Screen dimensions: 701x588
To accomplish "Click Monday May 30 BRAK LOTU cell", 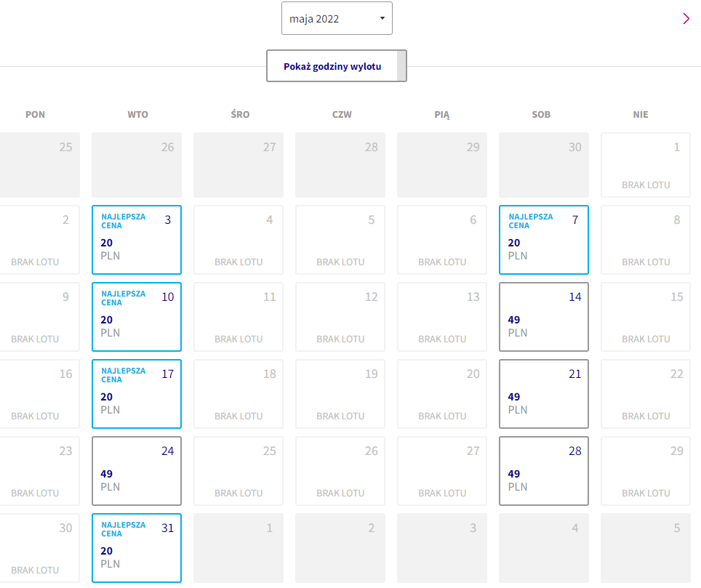I will tap(39, 548).
